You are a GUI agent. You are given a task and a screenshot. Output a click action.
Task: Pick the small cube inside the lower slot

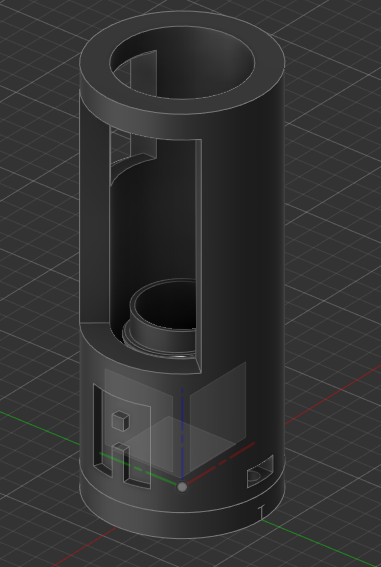click(x=121, y=421)
